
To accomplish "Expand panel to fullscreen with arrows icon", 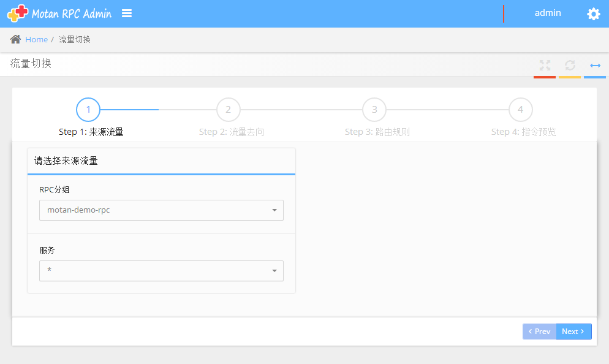I will 545,65.
